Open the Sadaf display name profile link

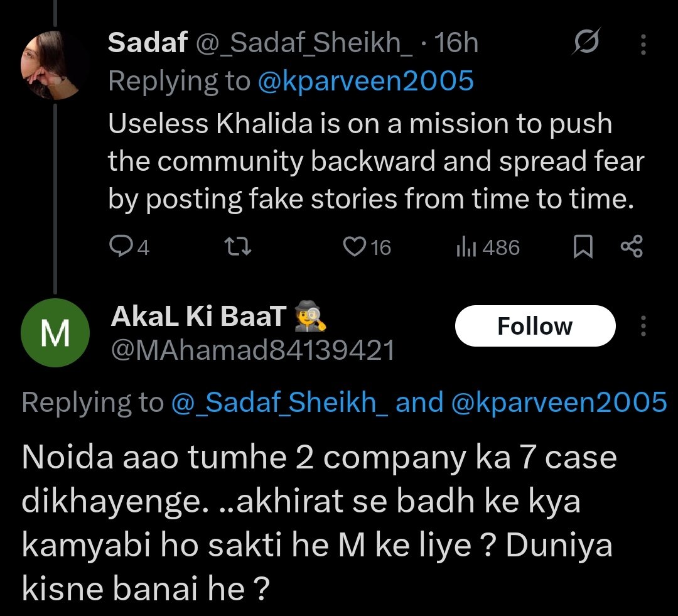tap(148, 44)
